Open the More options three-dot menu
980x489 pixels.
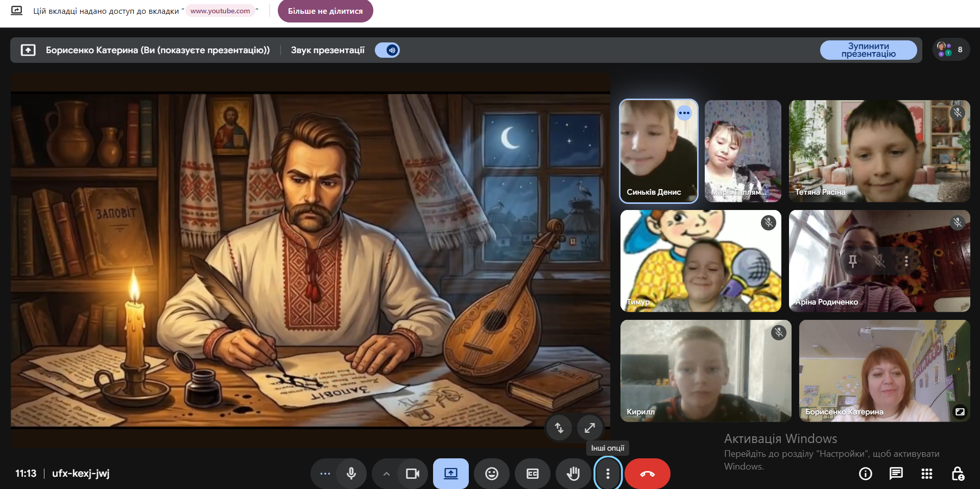[x=608, y=474]
